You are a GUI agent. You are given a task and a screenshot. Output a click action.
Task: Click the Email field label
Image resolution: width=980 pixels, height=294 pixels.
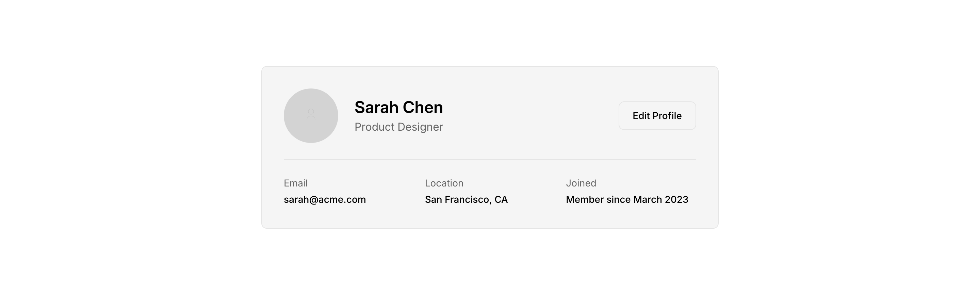click(296, 183)
